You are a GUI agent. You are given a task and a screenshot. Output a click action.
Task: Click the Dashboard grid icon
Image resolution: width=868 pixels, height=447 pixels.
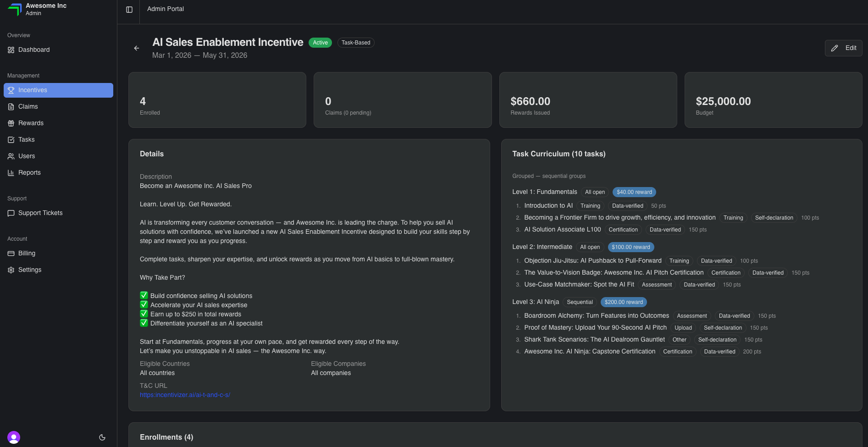click(x=11, y=50)
